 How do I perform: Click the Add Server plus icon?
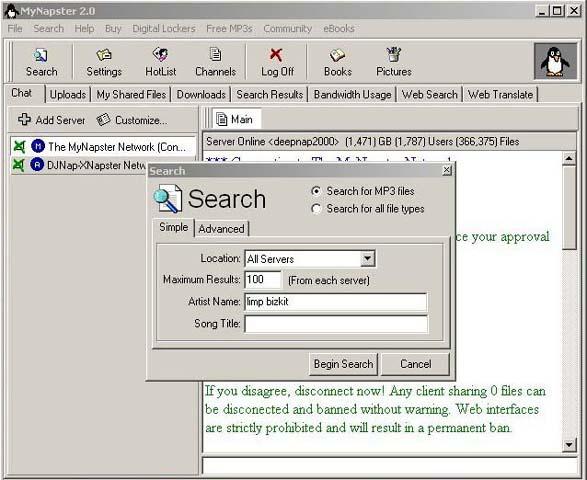24,119
